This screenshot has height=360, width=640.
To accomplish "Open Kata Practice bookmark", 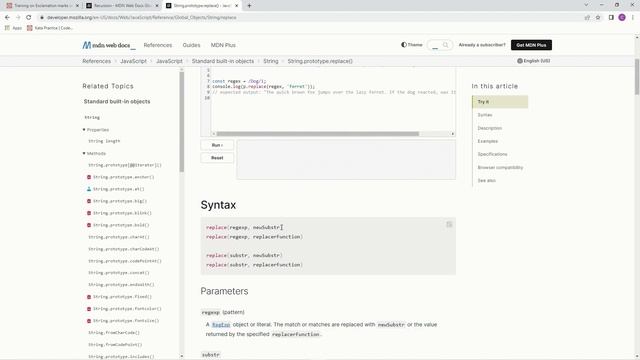I will 50,28.
